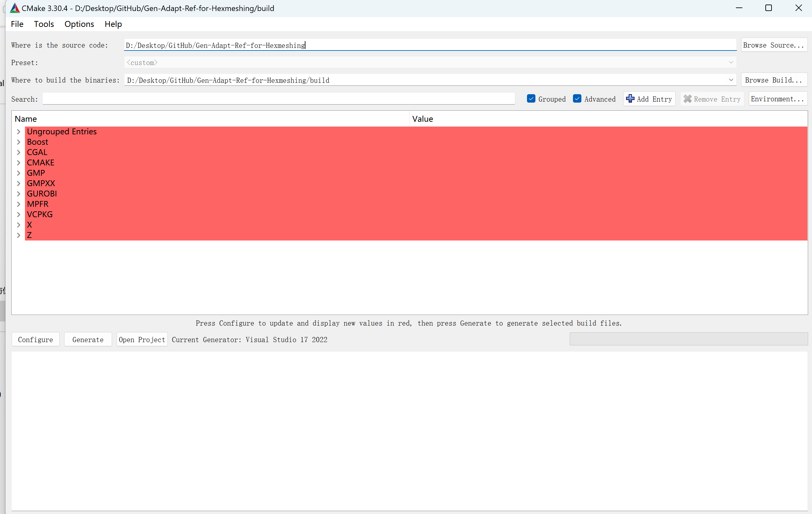Open the build binaries path dropdown
The width and height of the screenshot is (812, 514).
click(x=731, y=80)
